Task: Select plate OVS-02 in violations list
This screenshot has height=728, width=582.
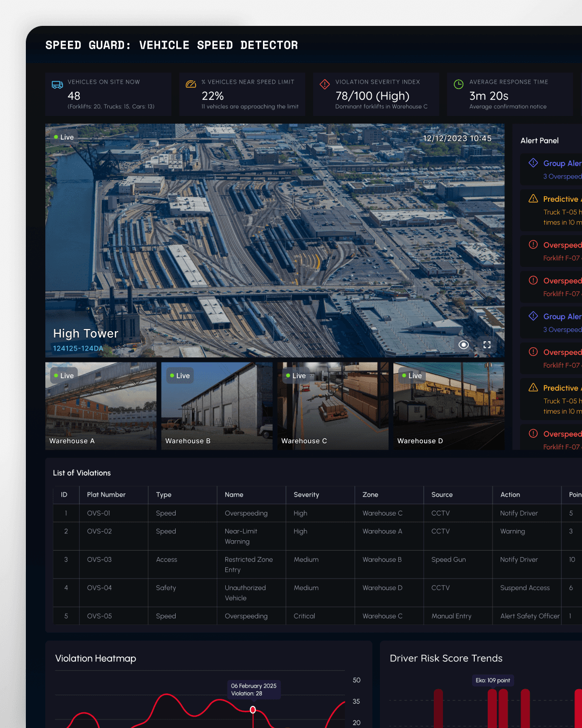Action: [99, 531]
